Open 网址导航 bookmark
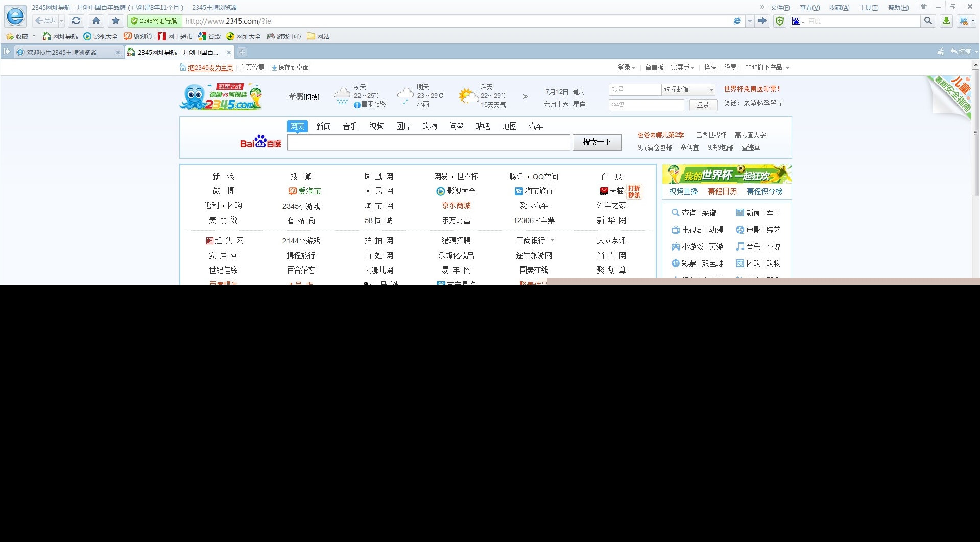Viewport: 980px width, 542px height. pyautogui.click(x=60, y=36)
